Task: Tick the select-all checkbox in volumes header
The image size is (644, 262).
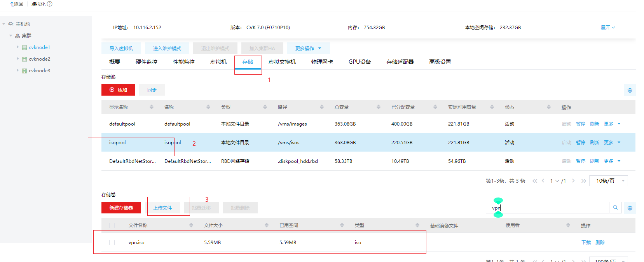Action: pos(112,225)
